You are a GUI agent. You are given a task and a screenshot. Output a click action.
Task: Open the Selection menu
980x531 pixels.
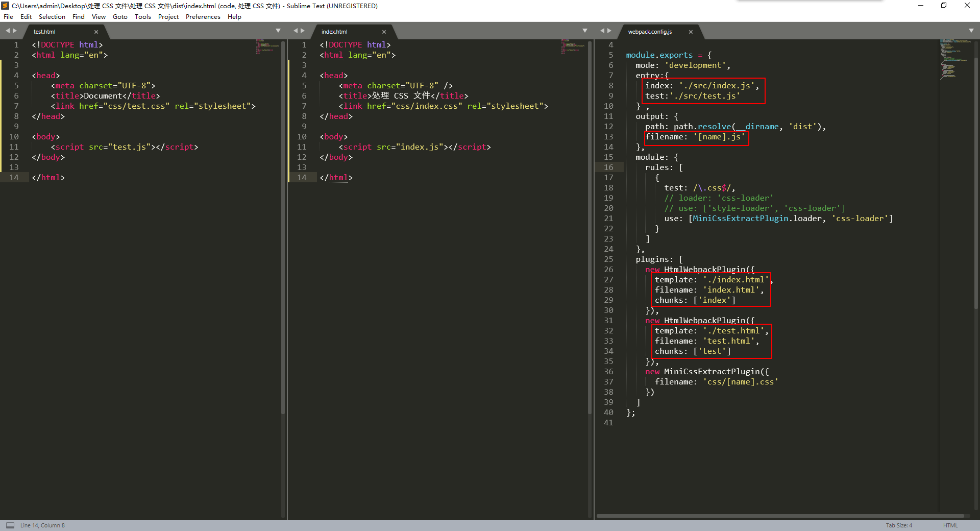pyautogui.click(x=52, y=16)
